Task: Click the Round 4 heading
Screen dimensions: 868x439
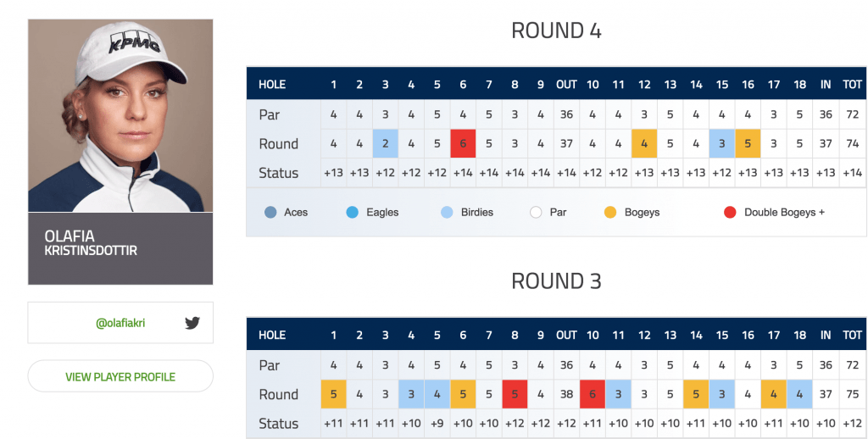Action: tap(556, 31)
